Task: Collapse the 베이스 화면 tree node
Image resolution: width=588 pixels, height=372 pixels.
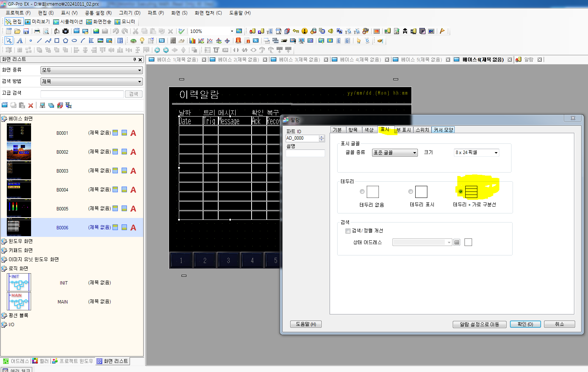Action: [x=4, y=119]
